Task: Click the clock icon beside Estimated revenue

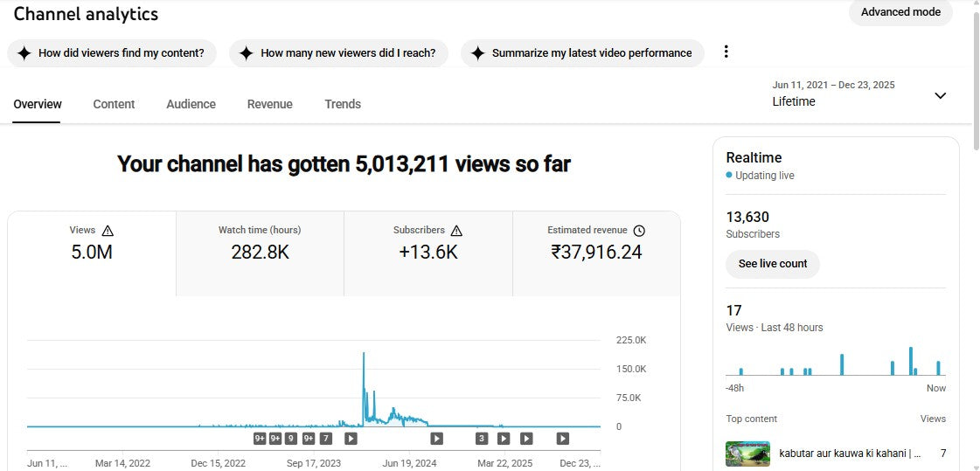Action: tap(639, 231)
